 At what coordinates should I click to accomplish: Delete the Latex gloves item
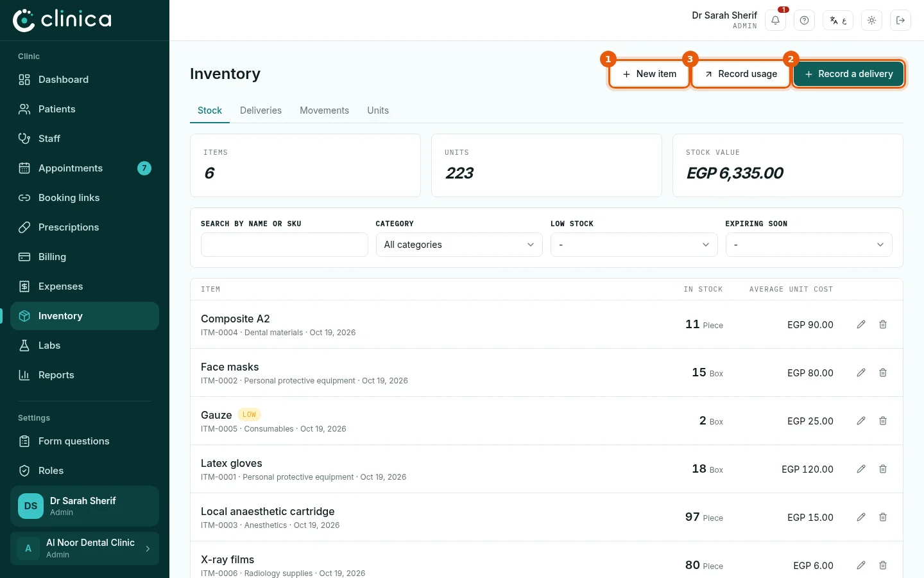click(883, 469)
